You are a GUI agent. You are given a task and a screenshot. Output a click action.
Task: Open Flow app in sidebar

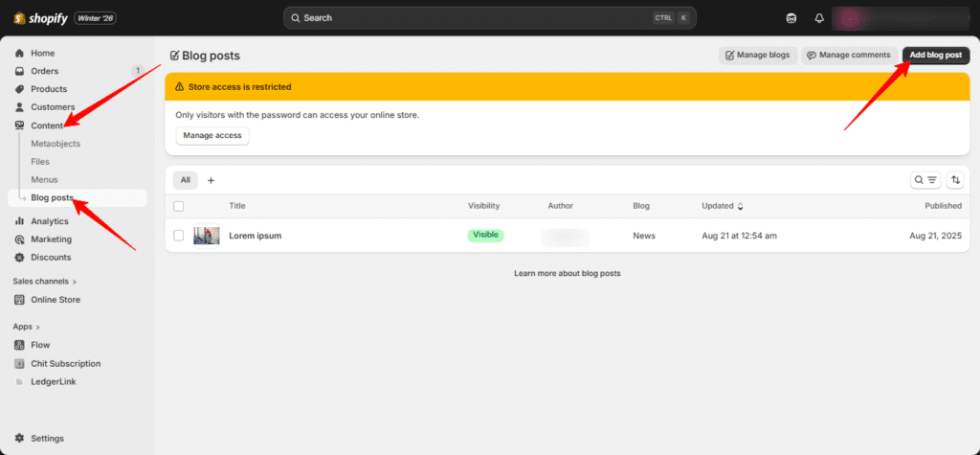40,345
